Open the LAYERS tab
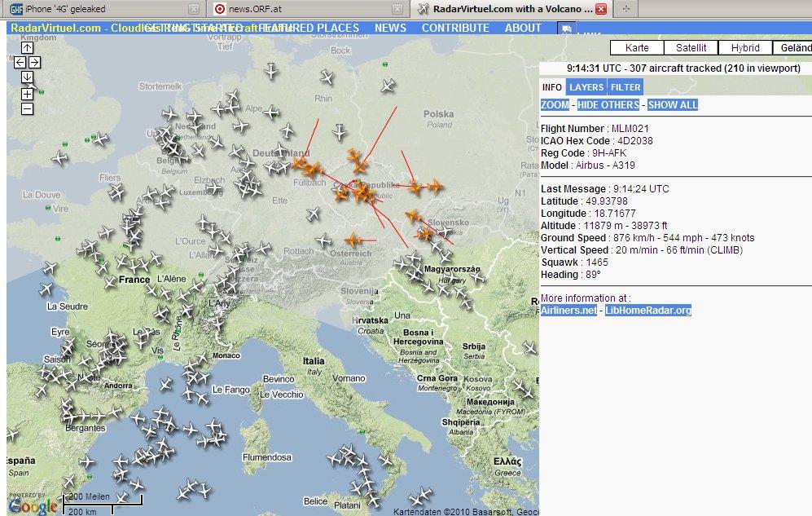812x516 pixels. pos(586,87)
